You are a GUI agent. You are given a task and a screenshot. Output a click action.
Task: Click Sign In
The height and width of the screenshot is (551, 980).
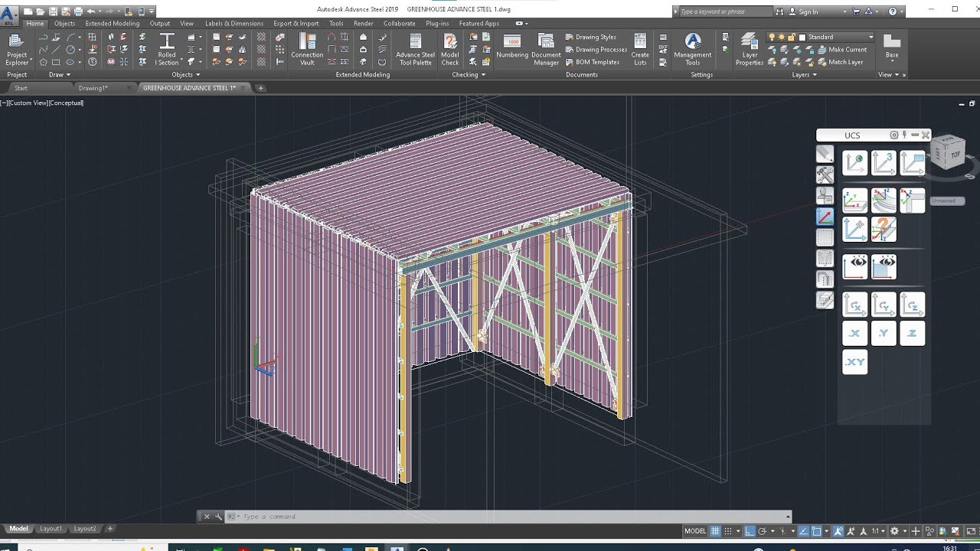(x=808, y=11)
